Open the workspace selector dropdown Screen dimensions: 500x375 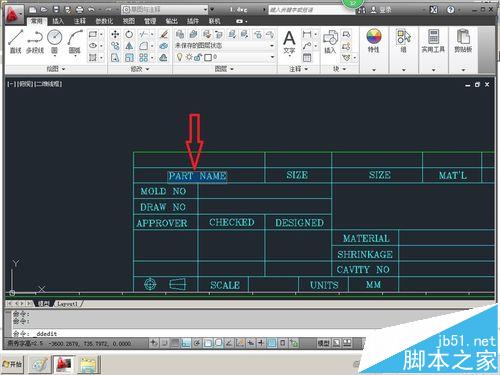pos(165,9)
